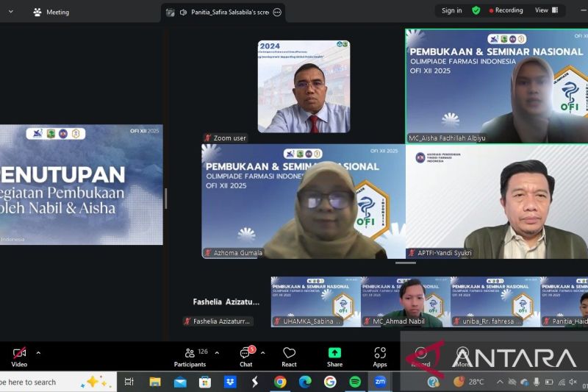Click the Sign in button
This screenshot has width=588, height=392.
(451, 10)
